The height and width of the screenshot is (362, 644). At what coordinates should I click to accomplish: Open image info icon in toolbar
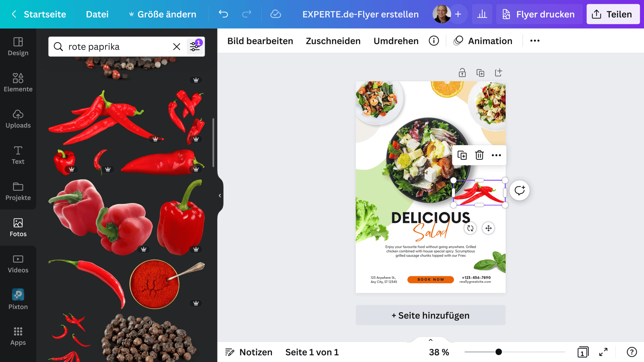[434, 41]
